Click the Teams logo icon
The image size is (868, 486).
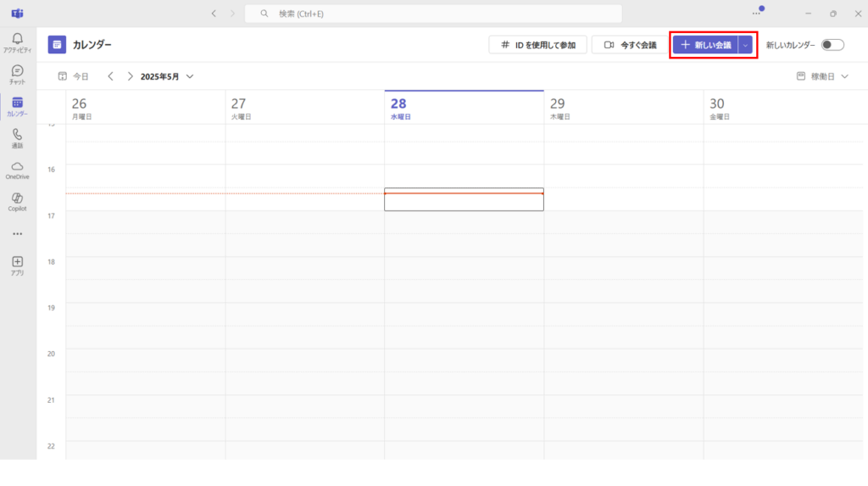pos(17,14)
